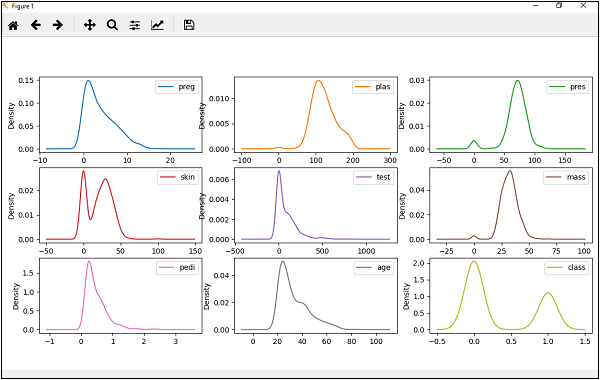
Task: Click the Density axis label of the skin plot
Action: [11, 206]
